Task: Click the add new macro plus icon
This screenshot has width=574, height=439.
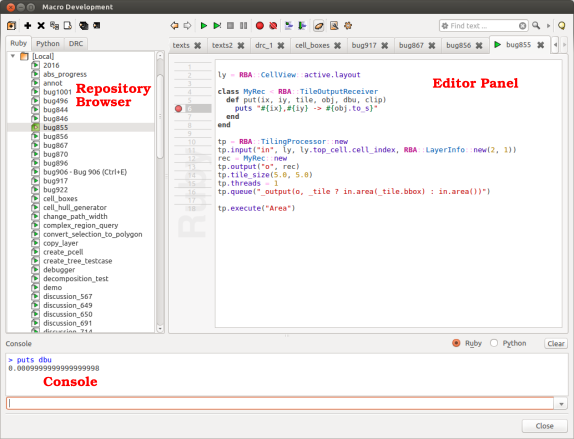Action: click(27, 26)
